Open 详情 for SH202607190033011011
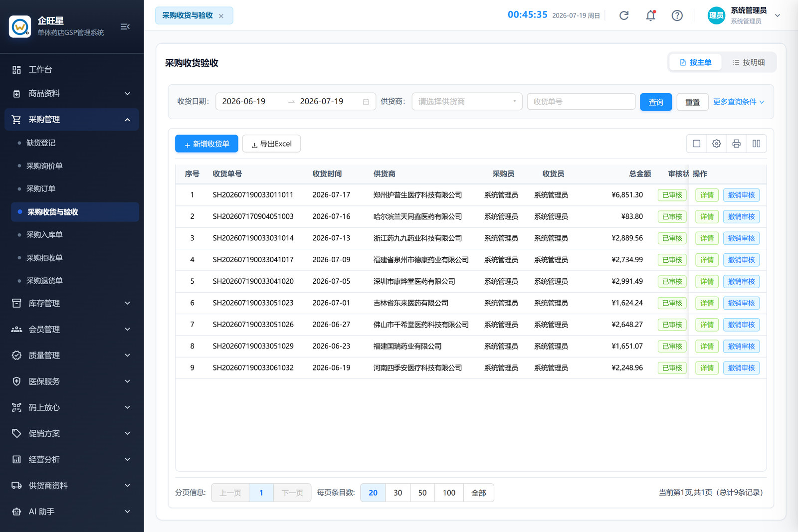Image resolution: width=798 pixels, height=532 pixels. point(707,195)
